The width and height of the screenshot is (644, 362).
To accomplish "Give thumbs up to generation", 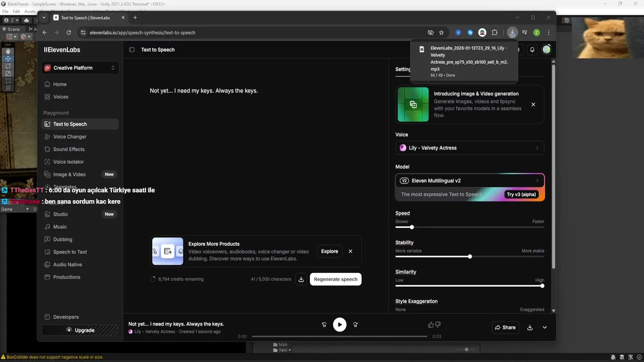I will (431, 325).
